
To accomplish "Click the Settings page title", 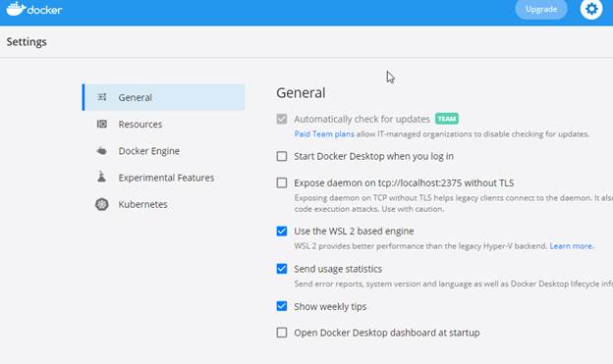I will (x=27, y=42).
